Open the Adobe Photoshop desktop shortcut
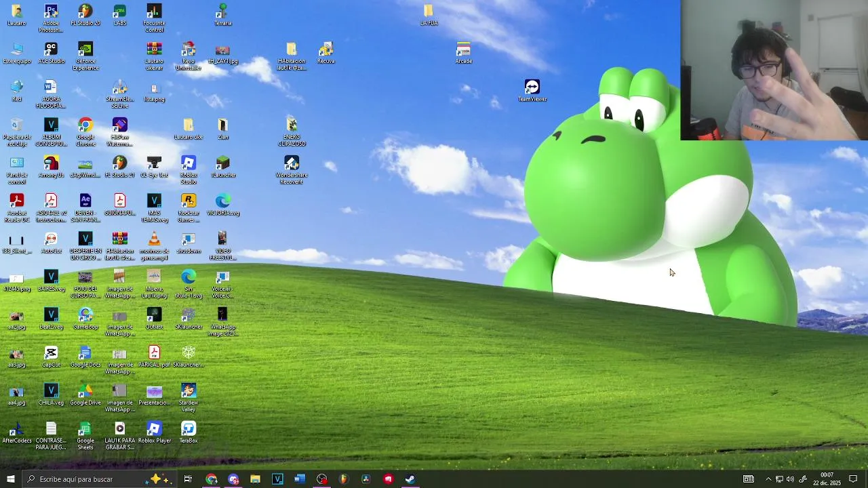The image size is (868, 488). [51, 18]
